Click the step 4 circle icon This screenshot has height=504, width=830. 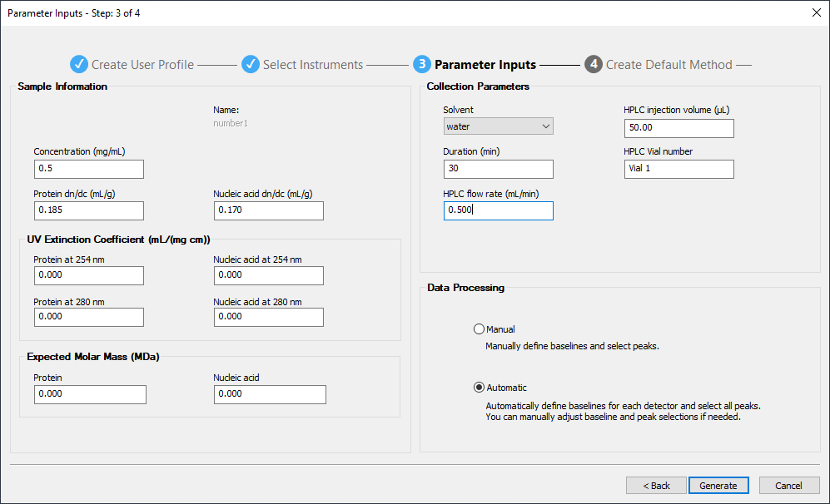593,65
